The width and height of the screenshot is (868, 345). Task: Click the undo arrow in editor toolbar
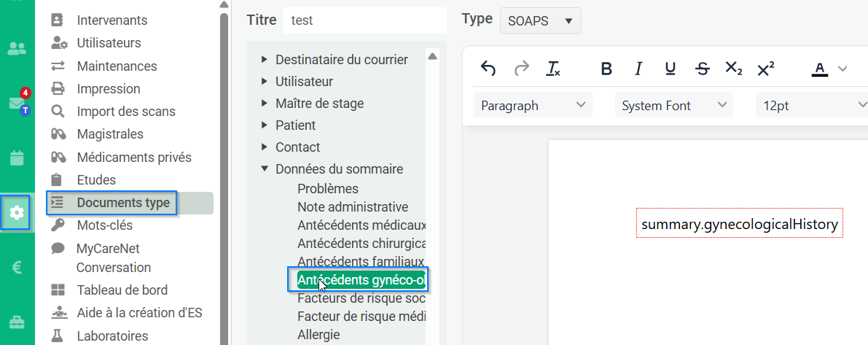(x=488, y=69)
